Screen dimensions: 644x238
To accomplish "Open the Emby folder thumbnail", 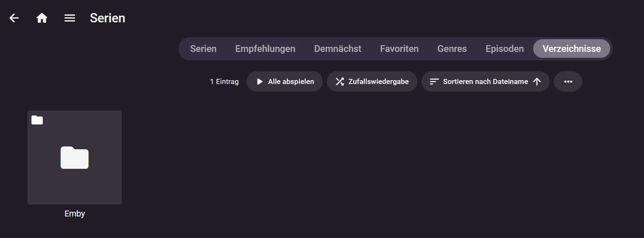I will coord(74,157).
